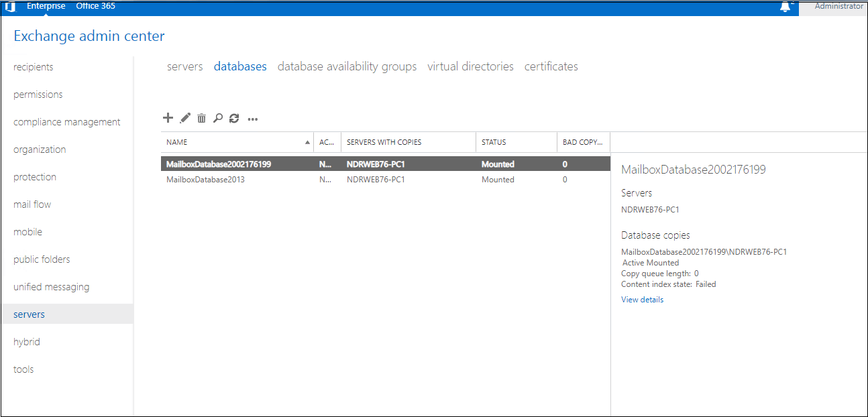The image size is (868, 417).
Task: Refresh the database list
Action: click(x=234, y=118)
